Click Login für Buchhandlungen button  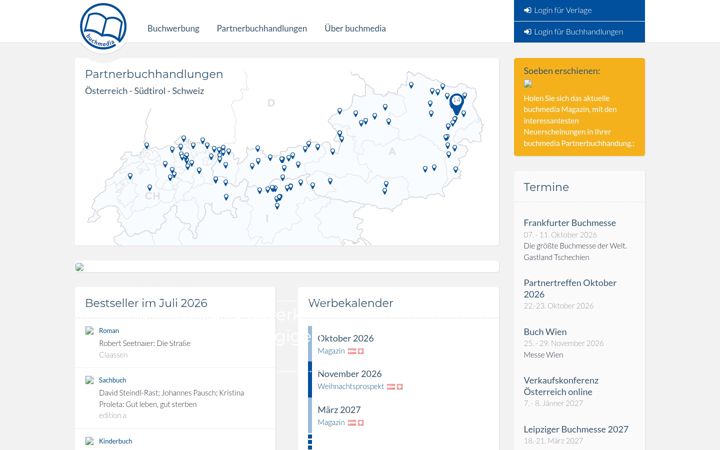(579, 32)
